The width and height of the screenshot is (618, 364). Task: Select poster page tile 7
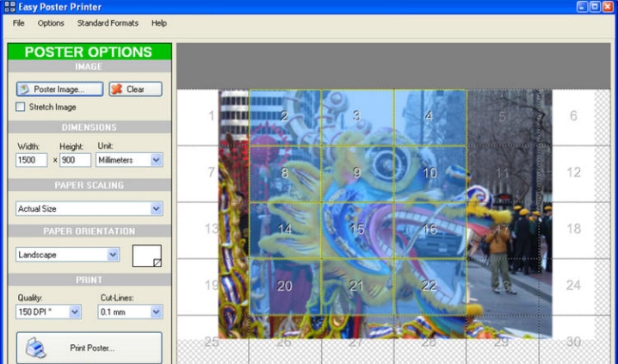tap(213, 174)
